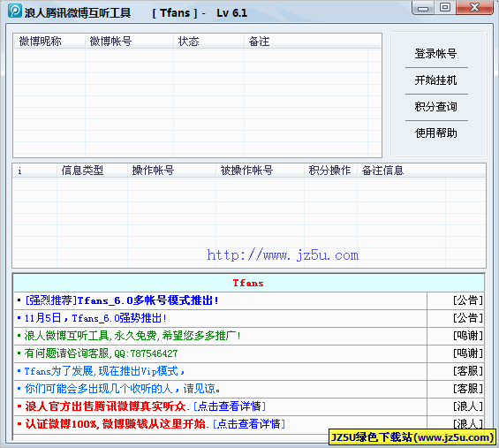Open [强烈推荐]Tfans_6.0多帐号模式推出 announcement

[122, 300]
